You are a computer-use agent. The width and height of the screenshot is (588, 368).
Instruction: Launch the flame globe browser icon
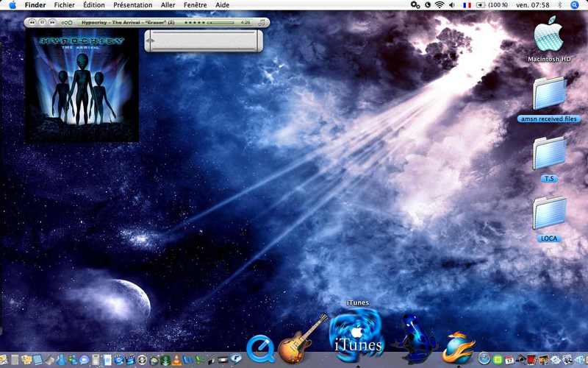click(x=458, y=347)
